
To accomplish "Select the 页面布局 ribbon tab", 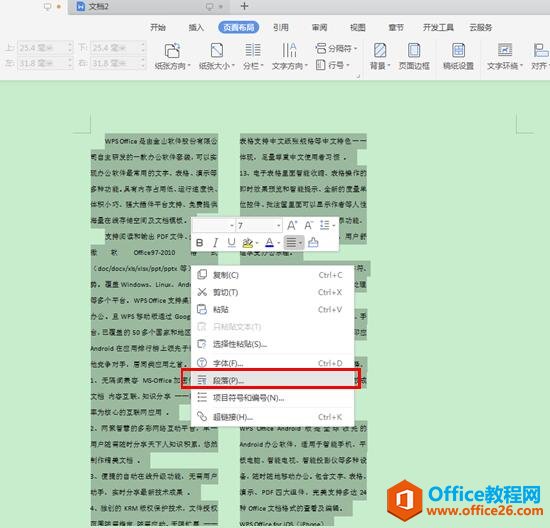I will tap(239, 27).
